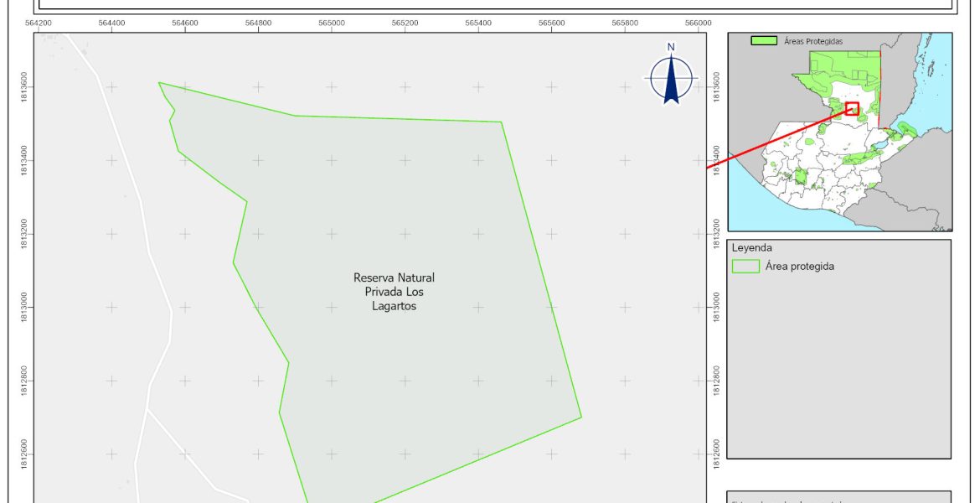The image size is (980, 503).
Task: Click the 564200 easting label on top axis
Action: pos(39,23)
